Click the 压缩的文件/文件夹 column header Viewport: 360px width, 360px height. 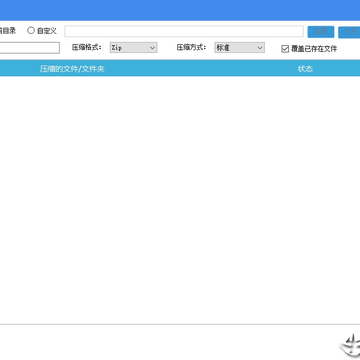[x=72, y=69]
